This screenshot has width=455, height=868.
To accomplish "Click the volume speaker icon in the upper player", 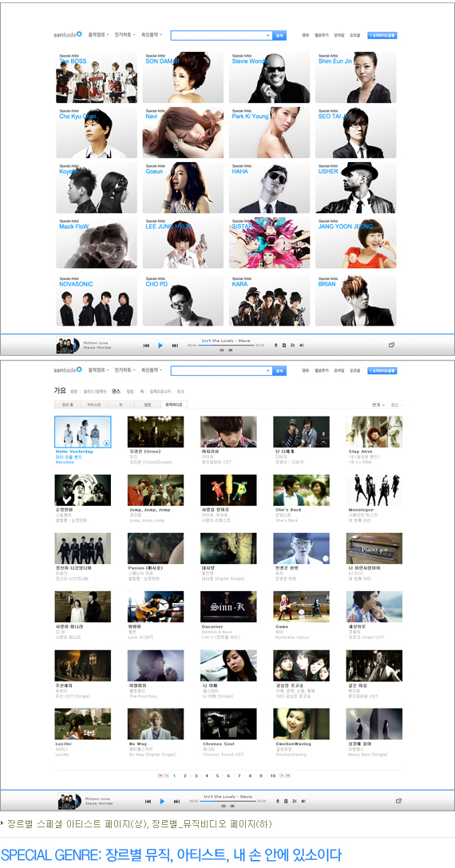I will (x=302, y=345).
